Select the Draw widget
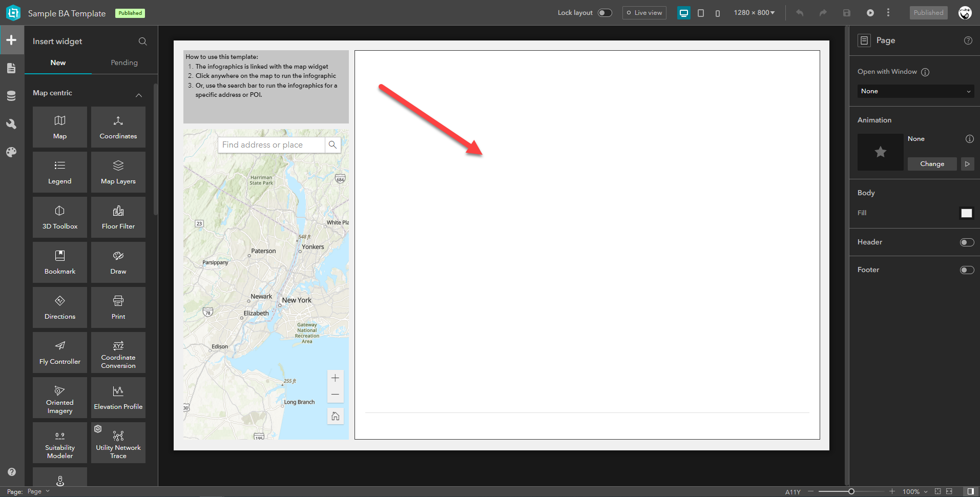This screenshot has width=980, height=497. coord(118,262)
